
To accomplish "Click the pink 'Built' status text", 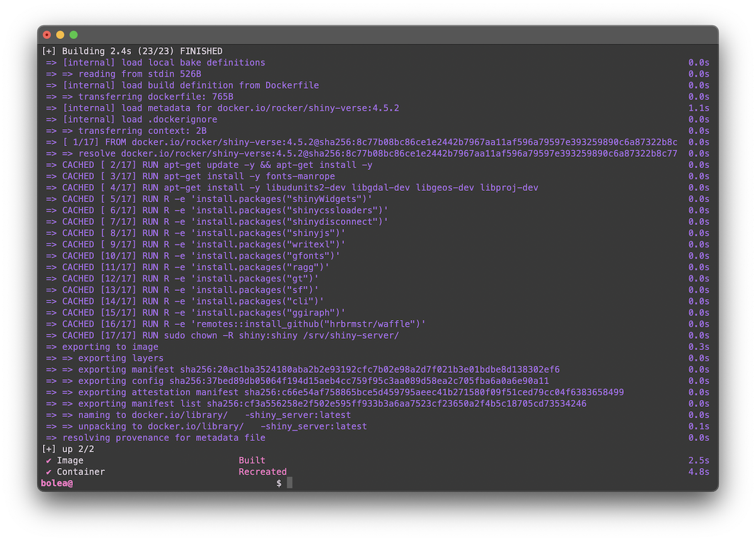I will click(252, 460).
